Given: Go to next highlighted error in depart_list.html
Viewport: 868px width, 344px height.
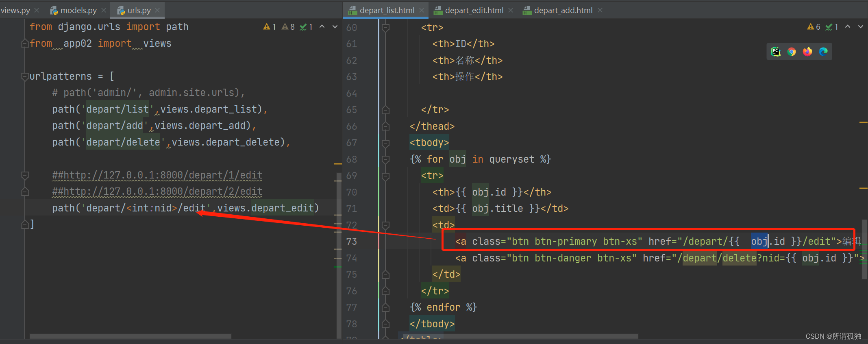Looking at the screenshot, I should [x=861, y=26].
